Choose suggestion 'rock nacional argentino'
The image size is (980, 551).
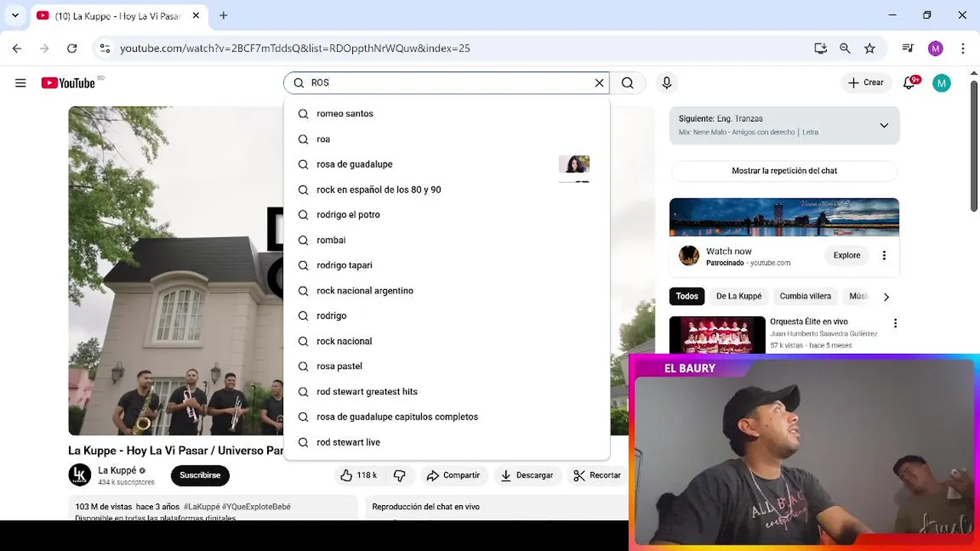446,290
